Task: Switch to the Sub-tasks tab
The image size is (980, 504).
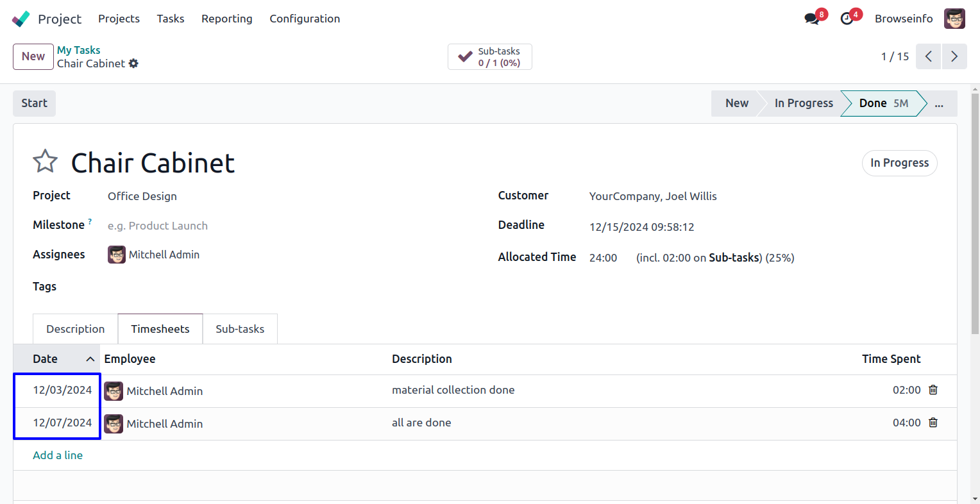Action: click(240, 329)
